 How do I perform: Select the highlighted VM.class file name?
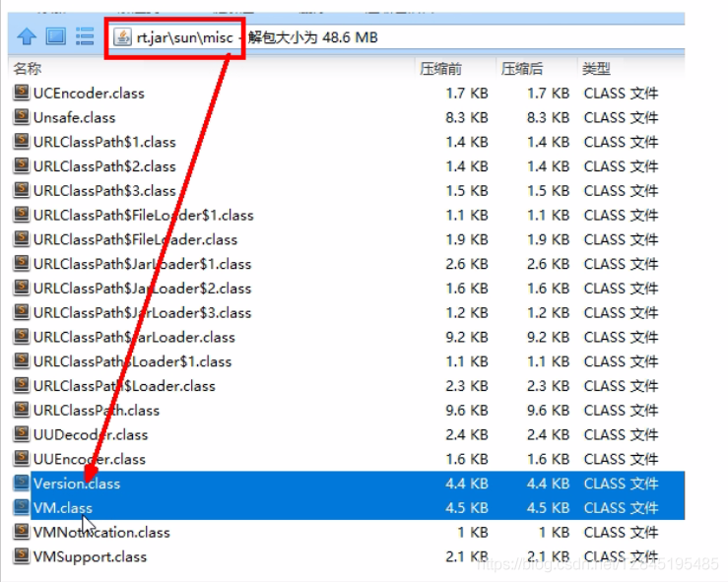(x=63, y=508)
